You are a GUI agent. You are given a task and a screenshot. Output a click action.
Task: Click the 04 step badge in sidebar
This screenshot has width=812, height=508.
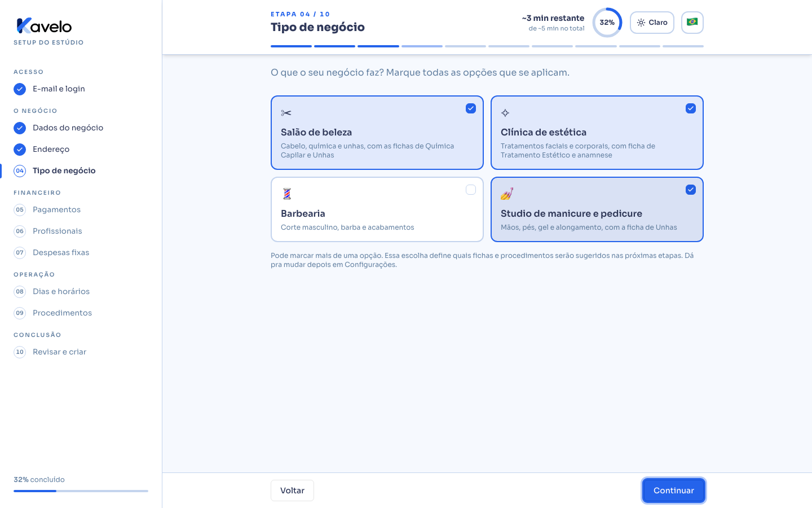(x=20, y=171)
